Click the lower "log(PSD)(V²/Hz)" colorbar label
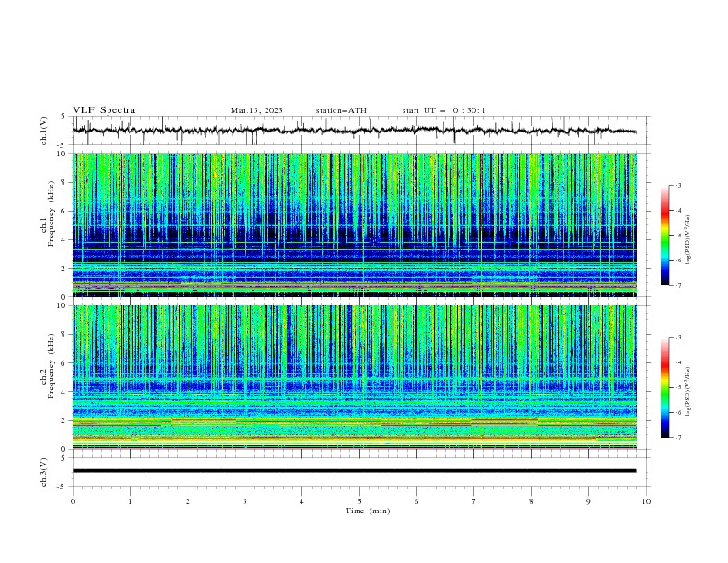 (688, 392)
